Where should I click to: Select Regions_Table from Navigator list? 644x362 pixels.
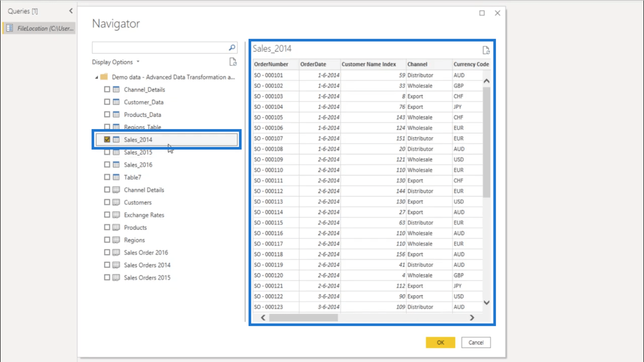142,127
